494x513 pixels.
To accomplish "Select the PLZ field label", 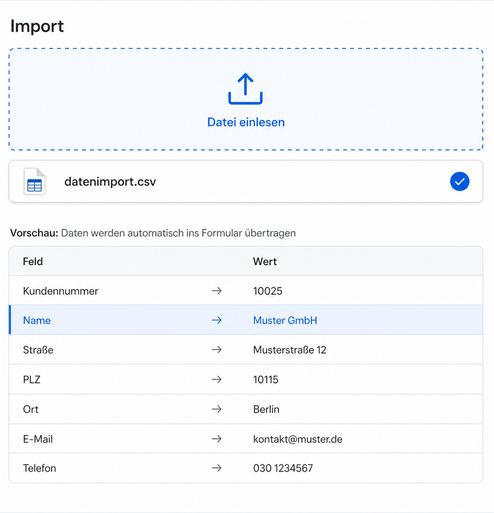I will click(31, 380).
